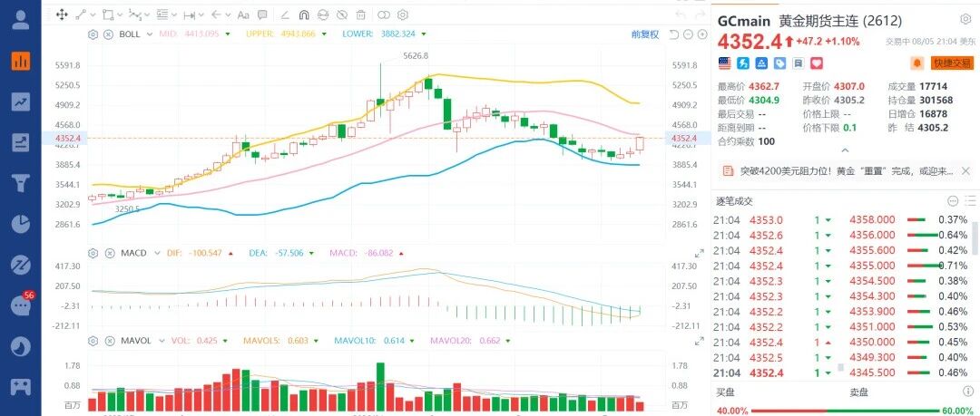Click the 快捷交易 quick trade button
Viewport: 980px width, 416px height.
click(x=953, y=63)
